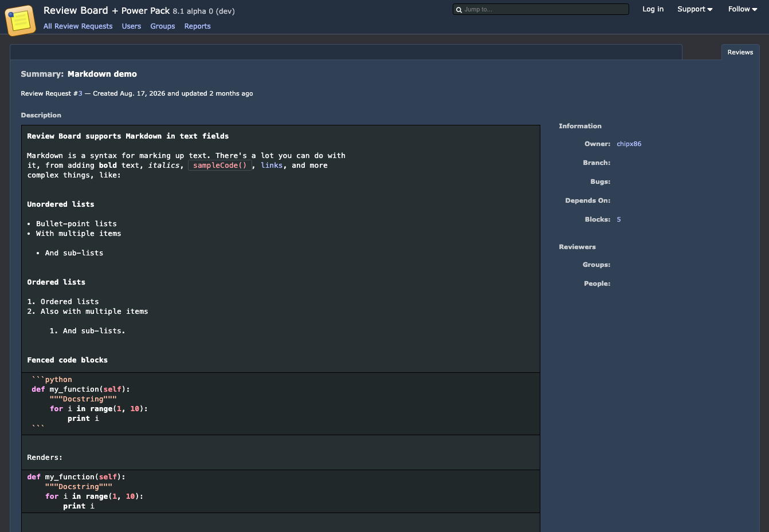Click the 'Renders:' label

(x=45, y=458)
